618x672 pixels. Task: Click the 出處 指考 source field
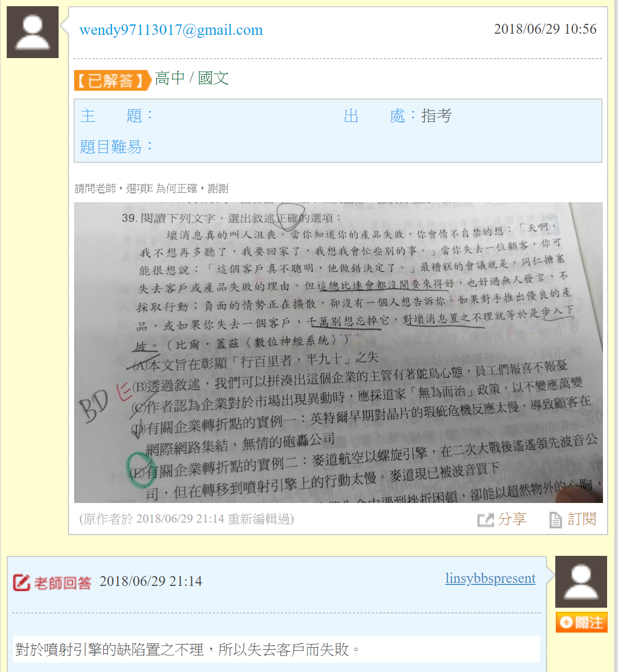(x=398, y=116)
